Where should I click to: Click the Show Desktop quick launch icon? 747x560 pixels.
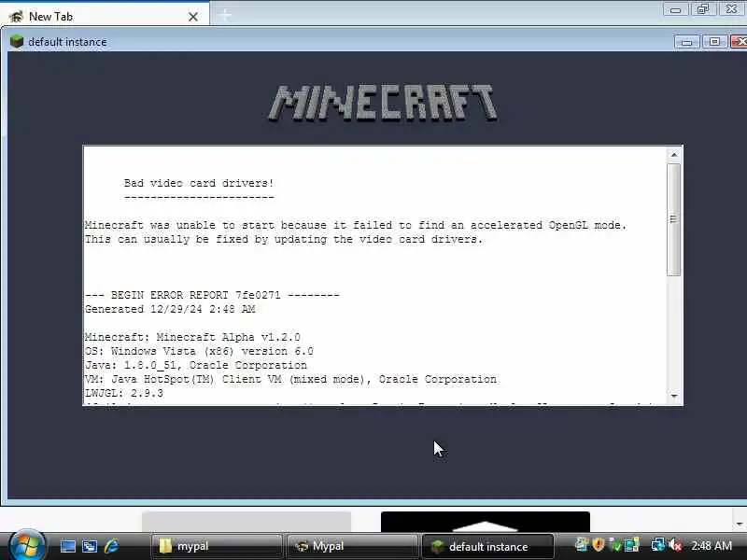tap(67, 546)
